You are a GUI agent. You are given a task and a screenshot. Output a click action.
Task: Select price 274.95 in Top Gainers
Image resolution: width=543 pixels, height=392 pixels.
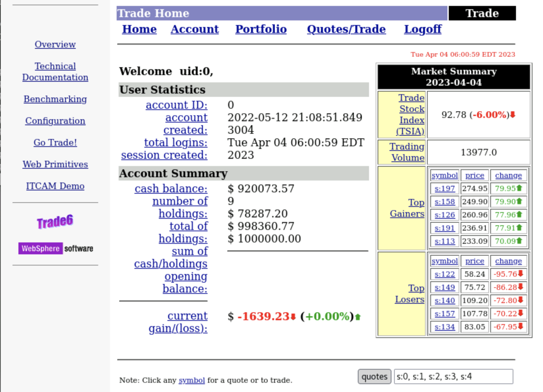475,188
